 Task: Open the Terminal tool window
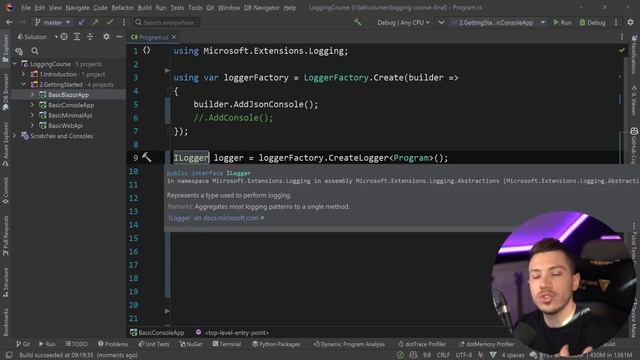(x=227, y=344)
